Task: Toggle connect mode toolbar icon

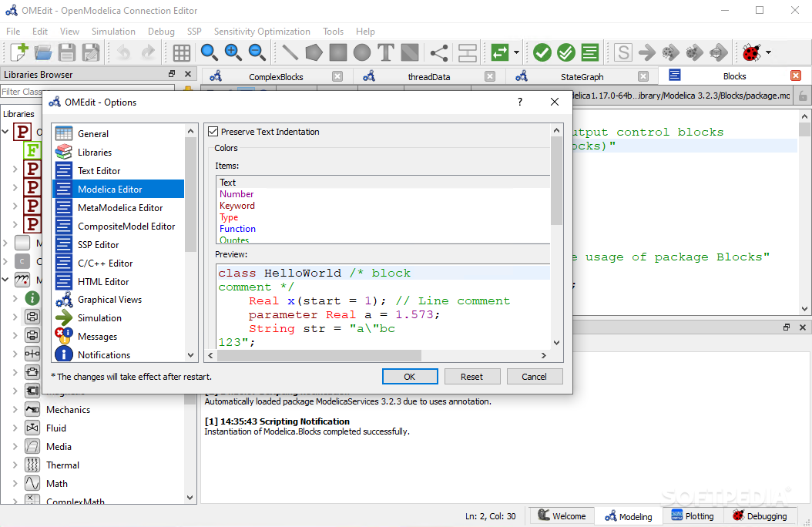Action: [439, 52]
